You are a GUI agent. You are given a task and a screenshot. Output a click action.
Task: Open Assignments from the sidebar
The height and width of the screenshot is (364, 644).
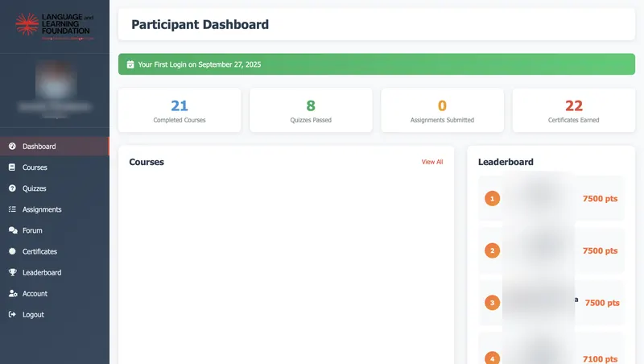pyautogui.click(x=55, y=209)
